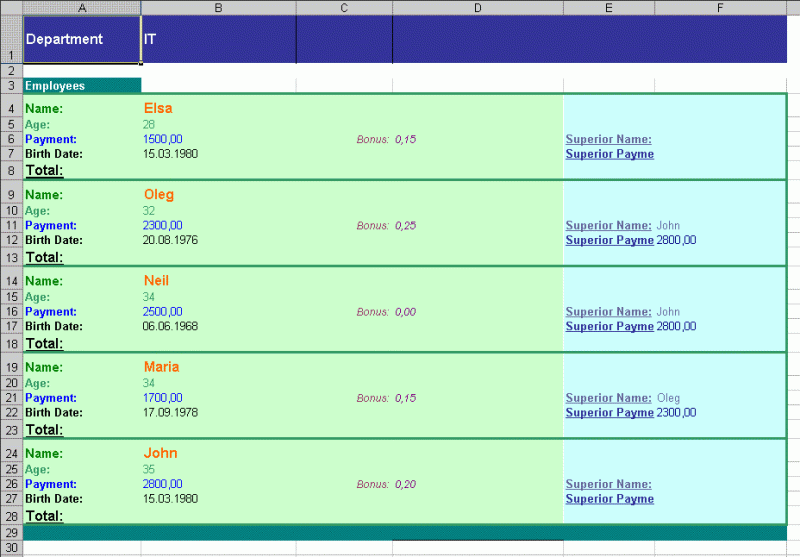Click Total: label in row 28

pyautogui.click(x=44, y=516)
